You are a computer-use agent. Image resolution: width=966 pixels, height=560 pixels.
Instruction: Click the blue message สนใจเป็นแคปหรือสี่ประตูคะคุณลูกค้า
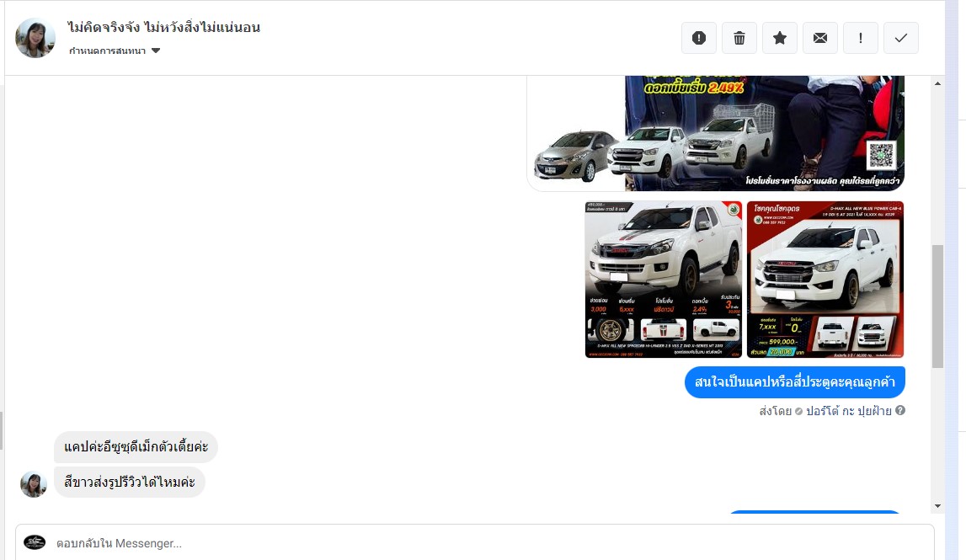(795, 382)
